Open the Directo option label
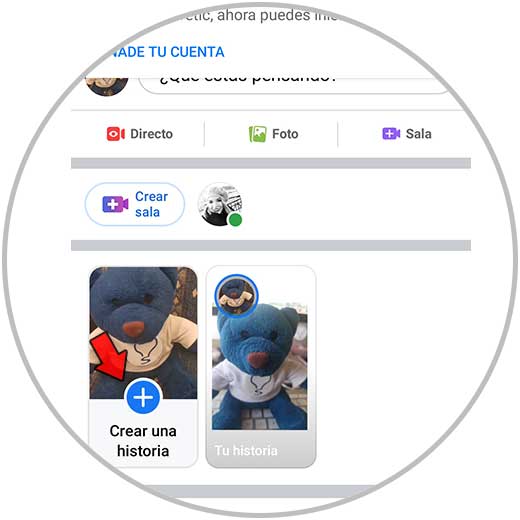Viewport: 520px width, 520px height. [151, 134]
